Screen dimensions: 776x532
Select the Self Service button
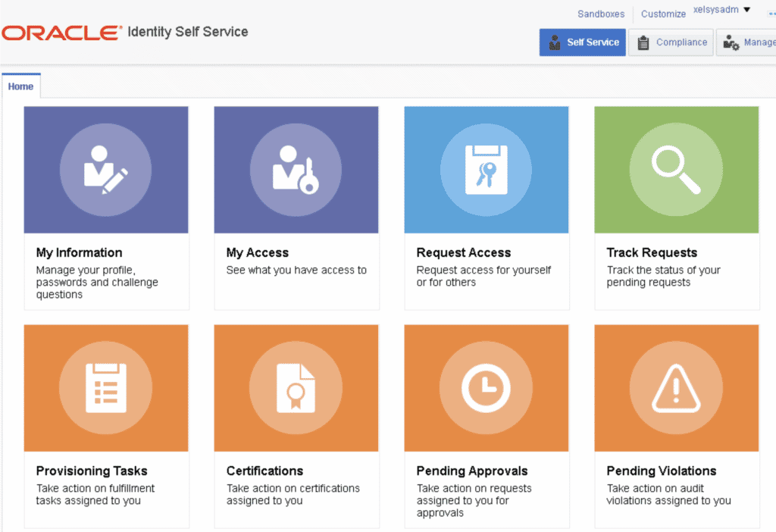(582, 42)
